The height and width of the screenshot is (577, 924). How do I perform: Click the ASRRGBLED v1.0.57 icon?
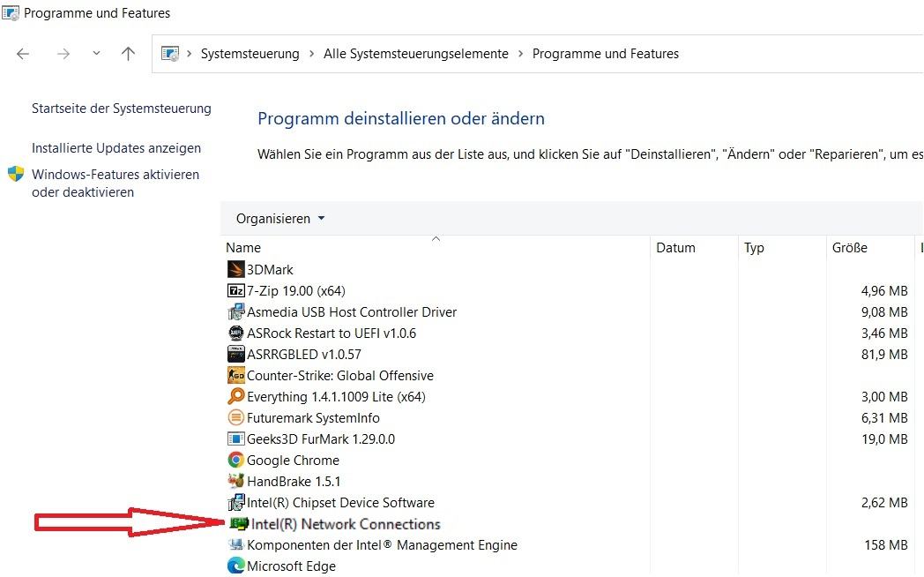click(x=235, y=354)
